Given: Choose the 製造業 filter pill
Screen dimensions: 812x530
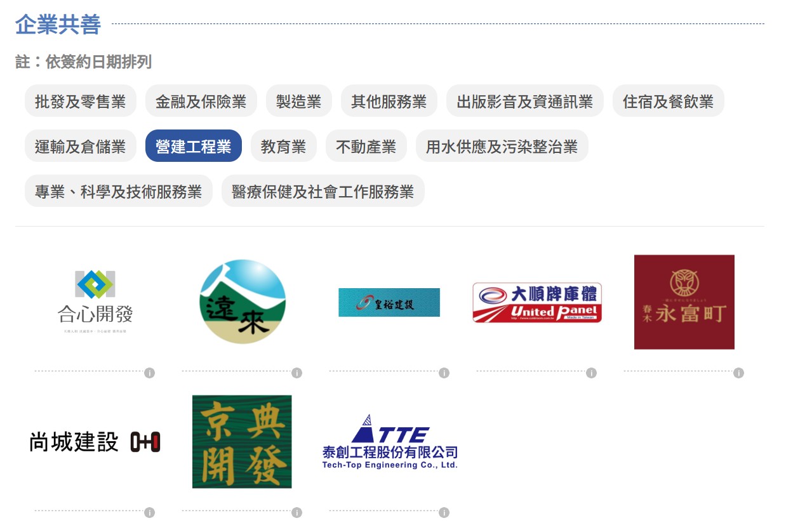Looking at the screenshot, I should point(299,101).
